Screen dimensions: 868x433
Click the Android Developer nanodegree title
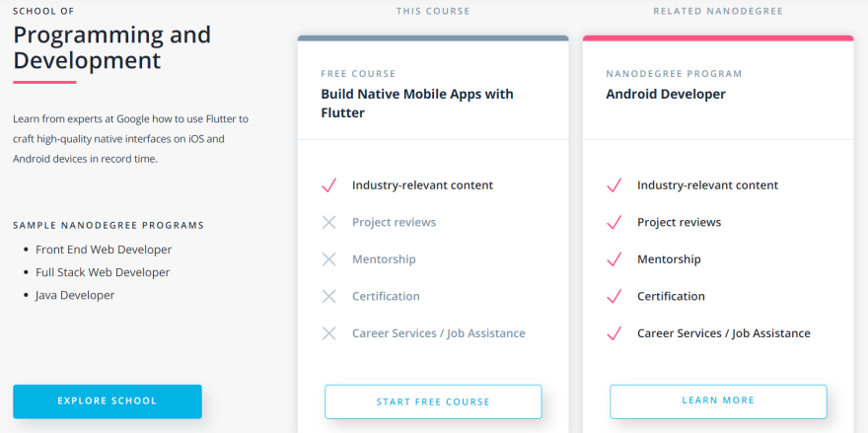(666, 95)
